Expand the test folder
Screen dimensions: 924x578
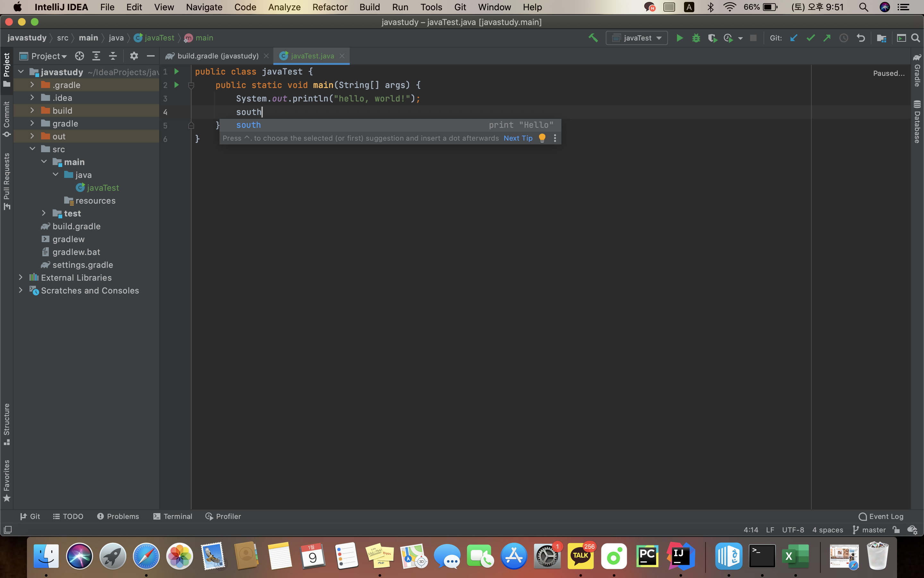[44, 213]
